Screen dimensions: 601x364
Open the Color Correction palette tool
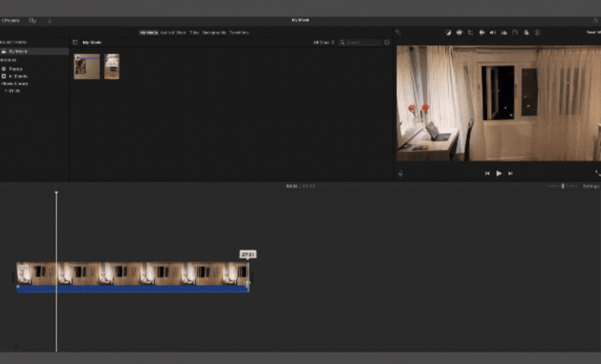coord(459,33)
